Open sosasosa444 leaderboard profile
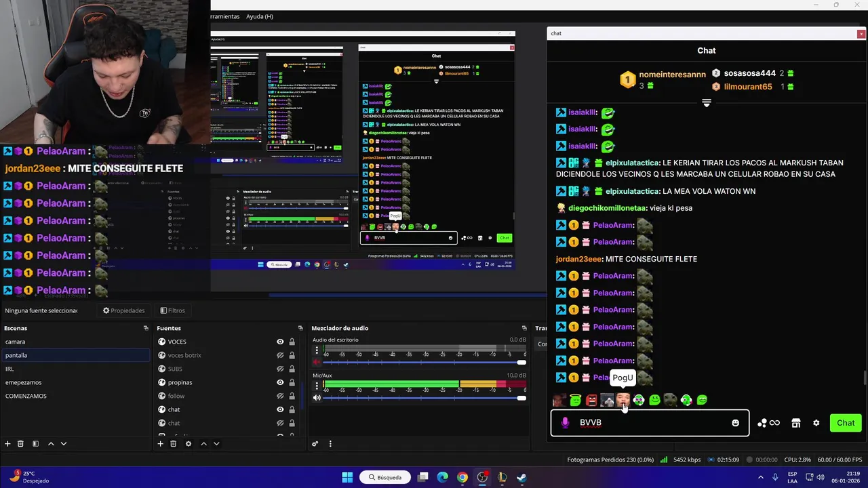868x488 pixels. click(x=749, y=73)
